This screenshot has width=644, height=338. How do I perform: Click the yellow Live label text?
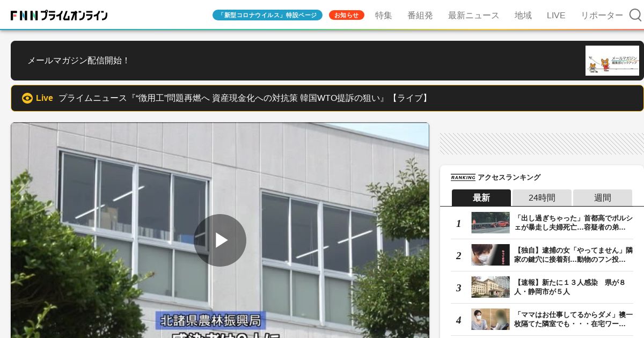pyautogui.click(x=45, y=98)
